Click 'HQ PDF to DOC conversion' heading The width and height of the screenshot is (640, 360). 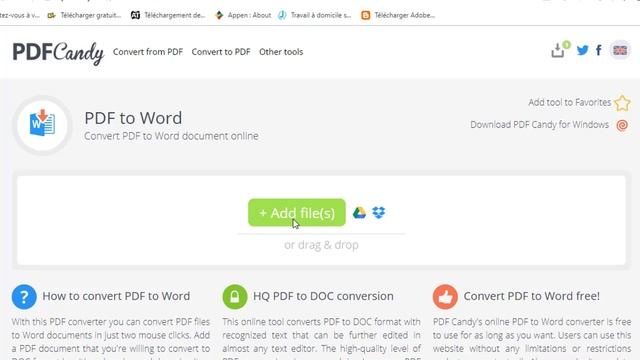tap(323, 296)
